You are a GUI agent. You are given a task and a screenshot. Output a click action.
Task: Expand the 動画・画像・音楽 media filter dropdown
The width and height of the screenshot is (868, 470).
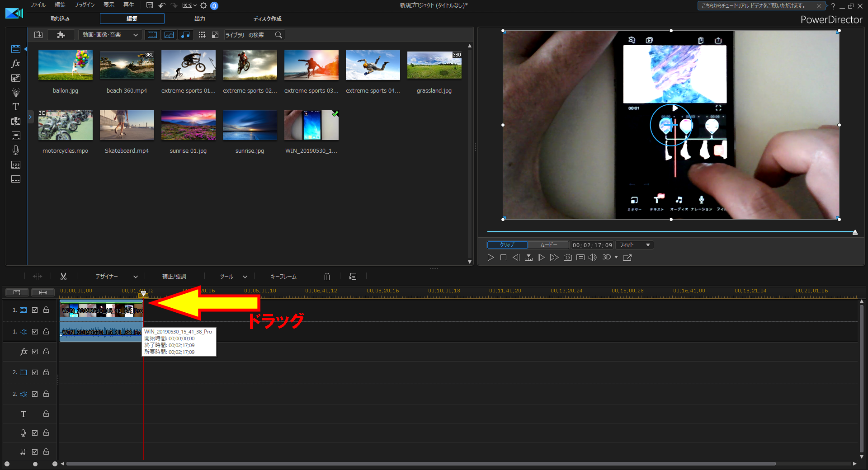click(110, 35)
